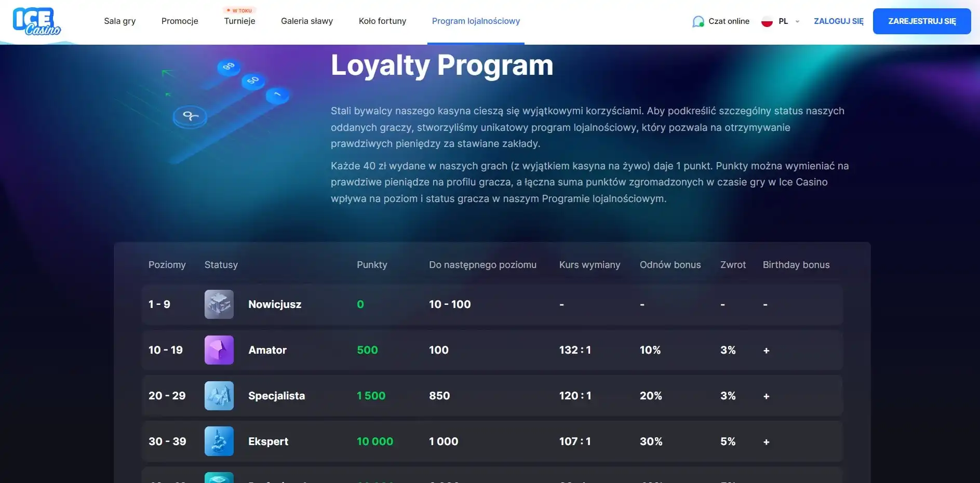Open the Sala gry menu

click(x=119, y=21)
